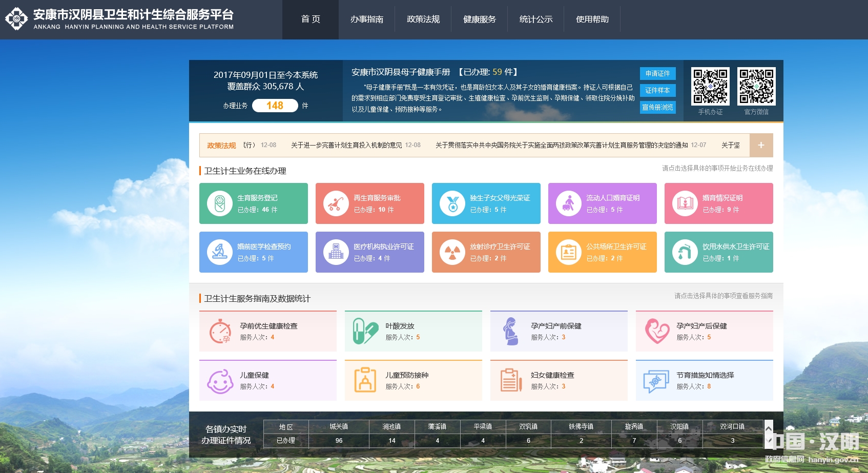The height and width of the screenshot is (473, 868).
Task: Click the 儿童预防接种 guide title
Action: tap(407, 375)
